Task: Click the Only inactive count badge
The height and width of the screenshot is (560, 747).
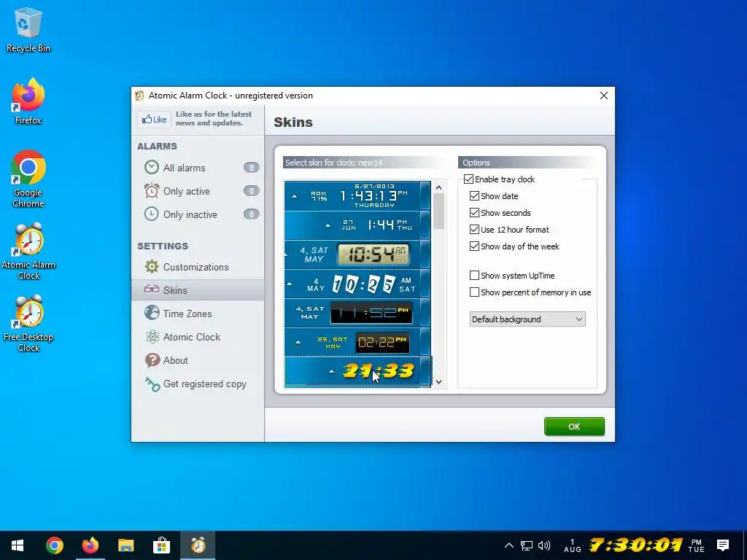Action: pos(251,214)
